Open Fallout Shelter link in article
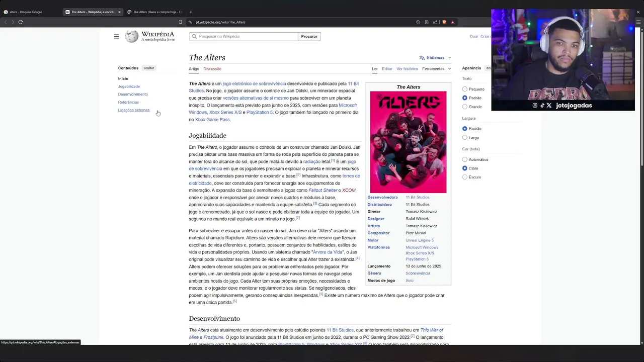 click(323, 191)
